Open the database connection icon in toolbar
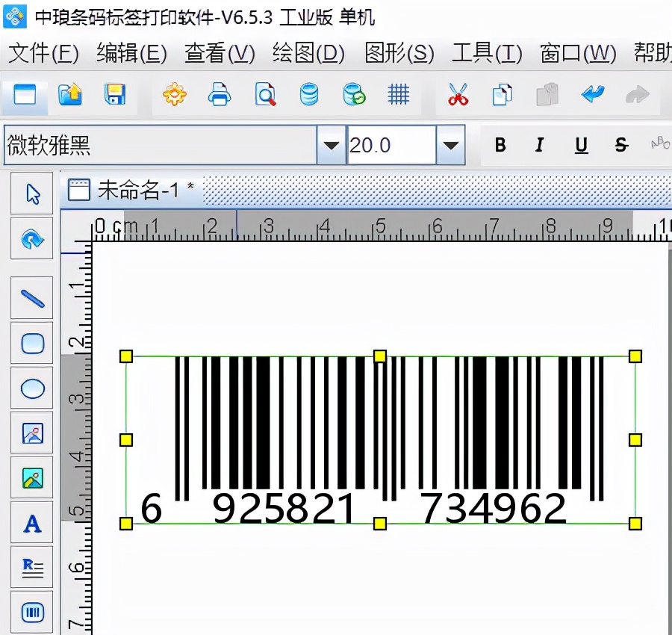This screenshot has height=635, width=672. coord(308,95)
